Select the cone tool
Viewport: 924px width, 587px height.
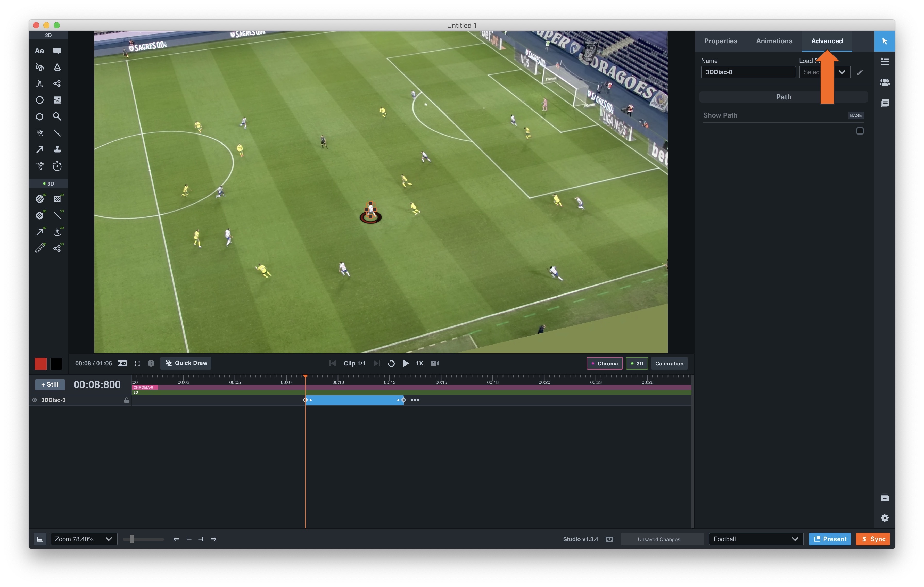pos(57,68)
